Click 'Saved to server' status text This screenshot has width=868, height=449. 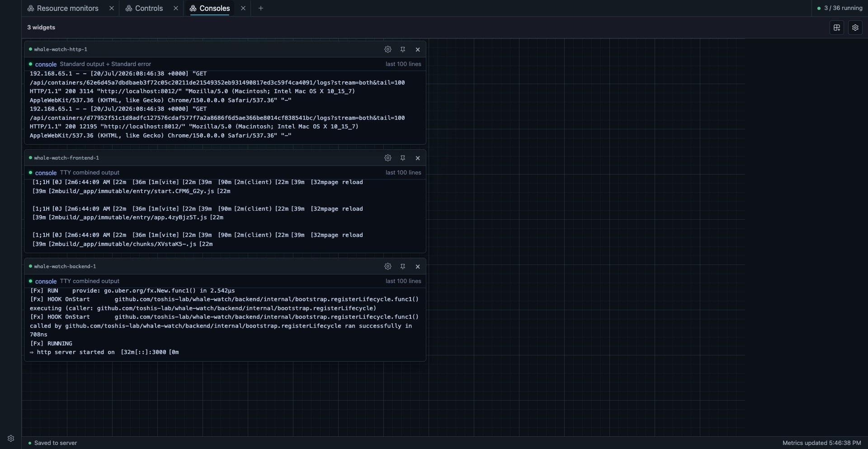coord(56,443)
